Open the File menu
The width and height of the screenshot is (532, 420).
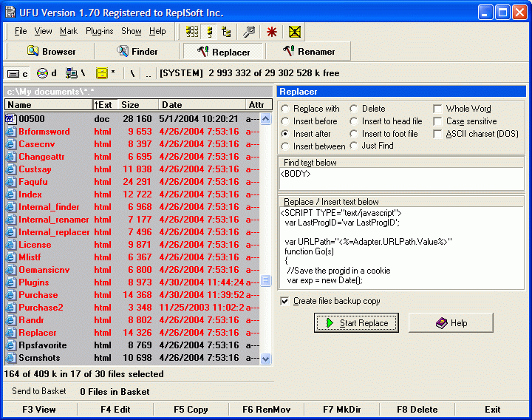click(x=21, y=31)
